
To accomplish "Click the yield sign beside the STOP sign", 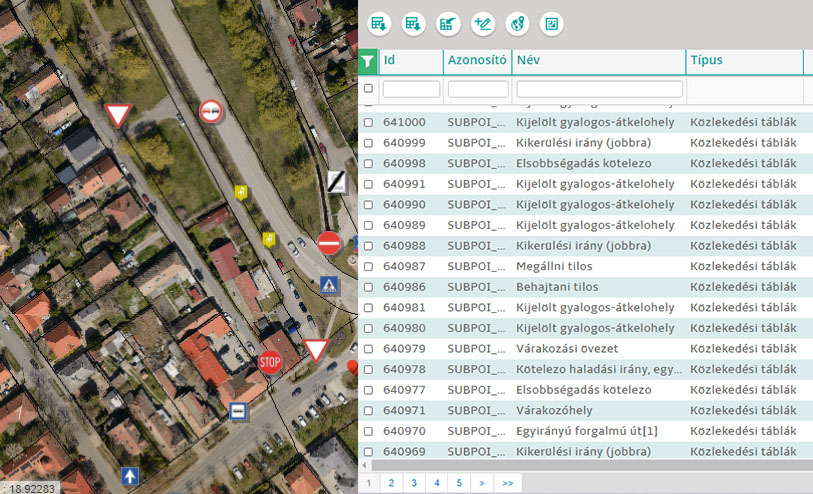I will (x=316, y=350).
